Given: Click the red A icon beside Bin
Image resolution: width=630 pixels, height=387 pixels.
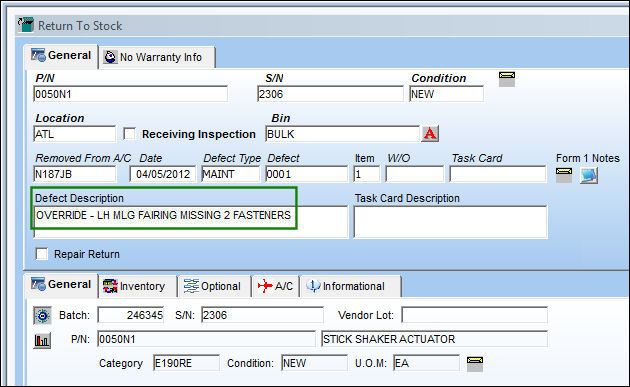Looking at the screenshot, I should pyautogui.click(x=430, y=133).
